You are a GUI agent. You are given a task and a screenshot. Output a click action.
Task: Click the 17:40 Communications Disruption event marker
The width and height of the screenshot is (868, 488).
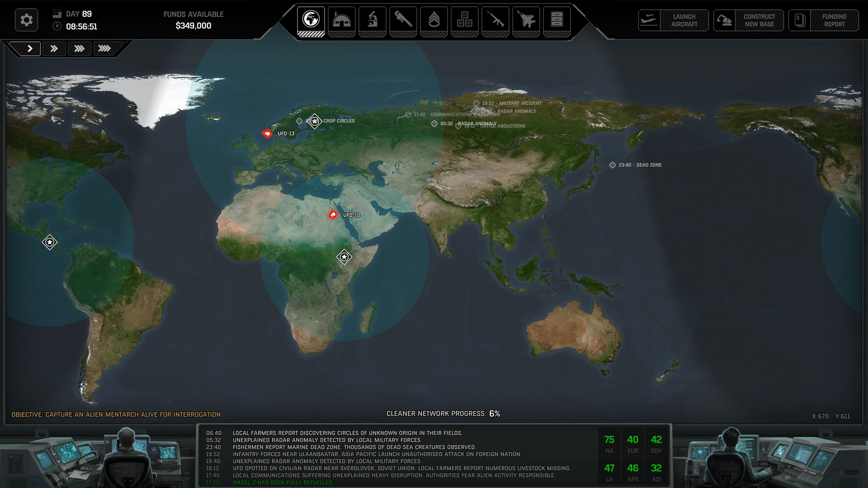[408, 115]
